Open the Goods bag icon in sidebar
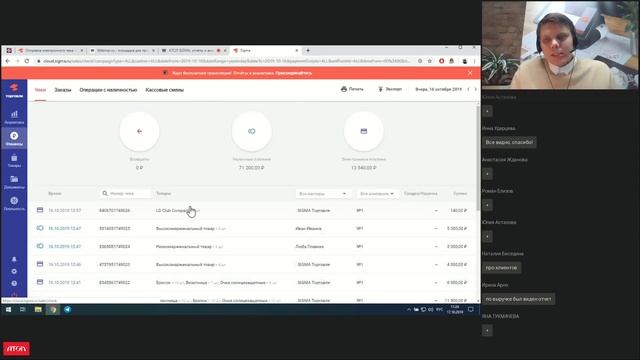Screen dimensions: 640x360 (x=14, y=160)
